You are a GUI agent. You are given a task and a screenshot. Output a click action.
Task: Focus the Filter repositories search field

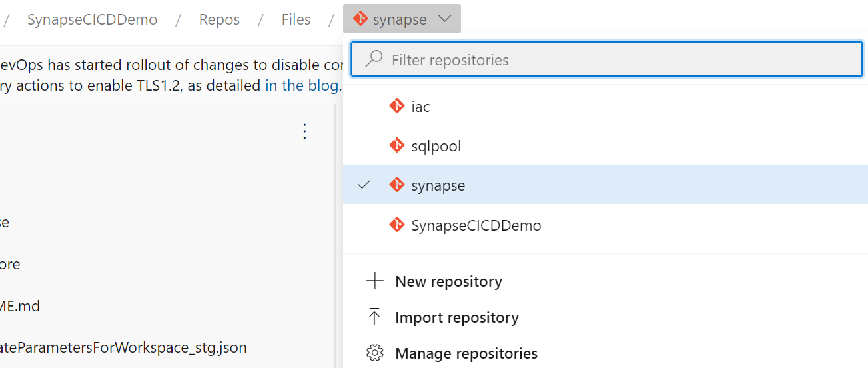pos(620,59)
